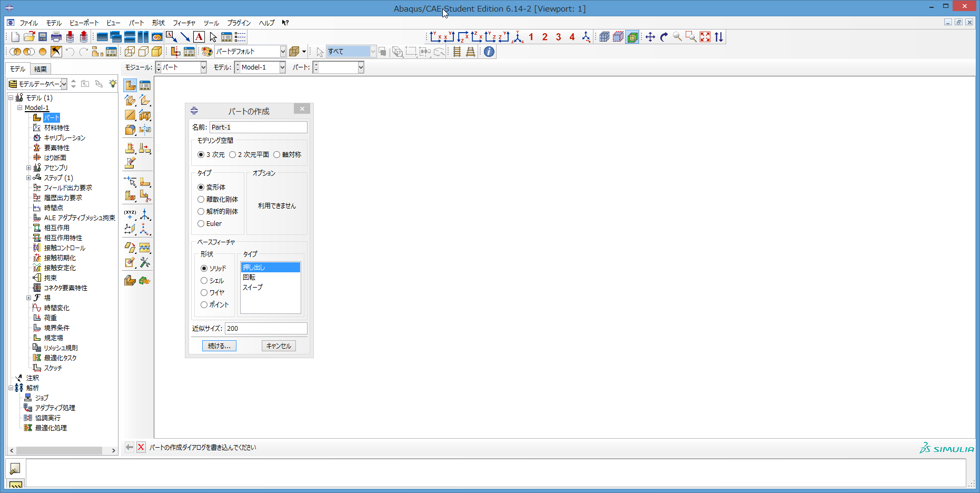Click the キャンセル button
This screenshot has height=493, width=980.
coord(279,346)
